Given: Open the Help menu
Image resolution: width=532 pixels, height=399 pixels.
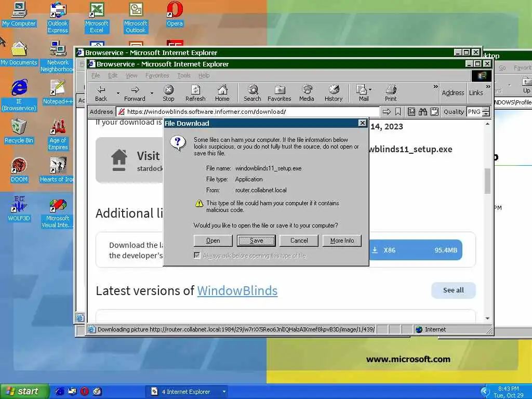Looking at the screenshot, I should (204, 75).
